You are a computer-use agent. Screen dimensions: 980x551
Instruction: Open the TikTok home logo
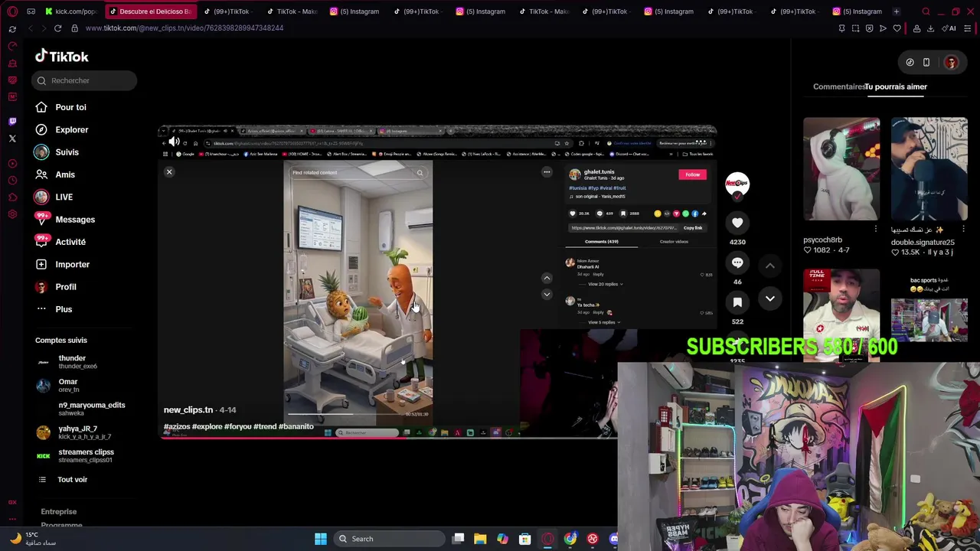point(62,57)
